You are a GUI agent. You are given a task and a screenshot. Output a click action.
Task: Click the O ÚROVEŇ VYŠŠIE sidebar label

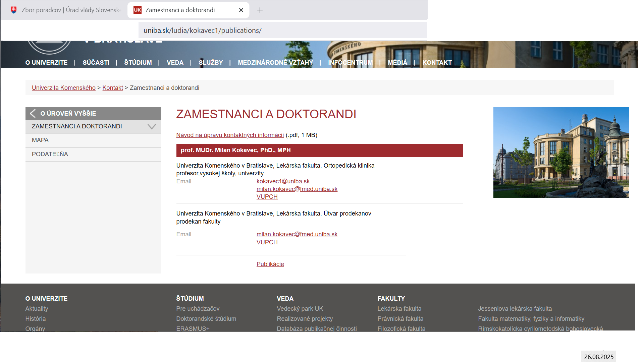click(x=68, y=114)
